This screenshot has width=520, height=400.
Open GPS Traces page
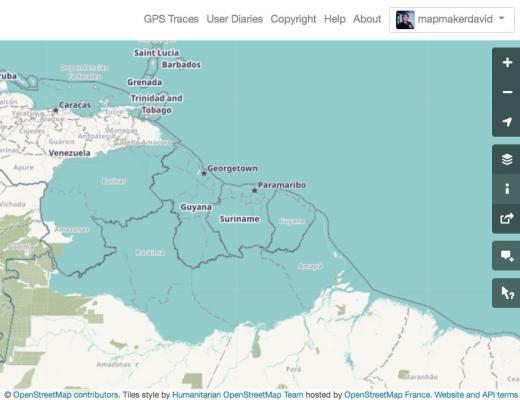pyautogui.click(x=171, y=19)
